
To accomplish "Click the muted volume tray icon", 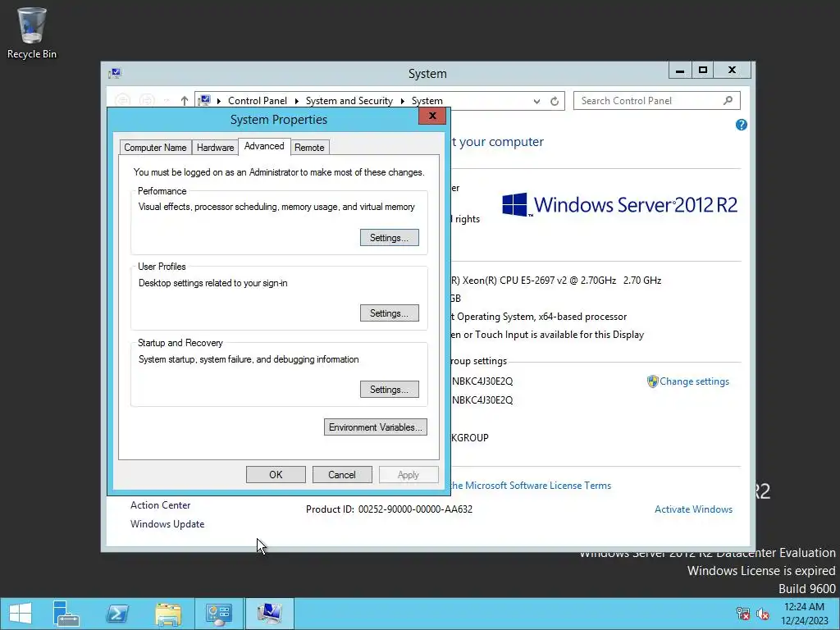I will tap(762, 614).
